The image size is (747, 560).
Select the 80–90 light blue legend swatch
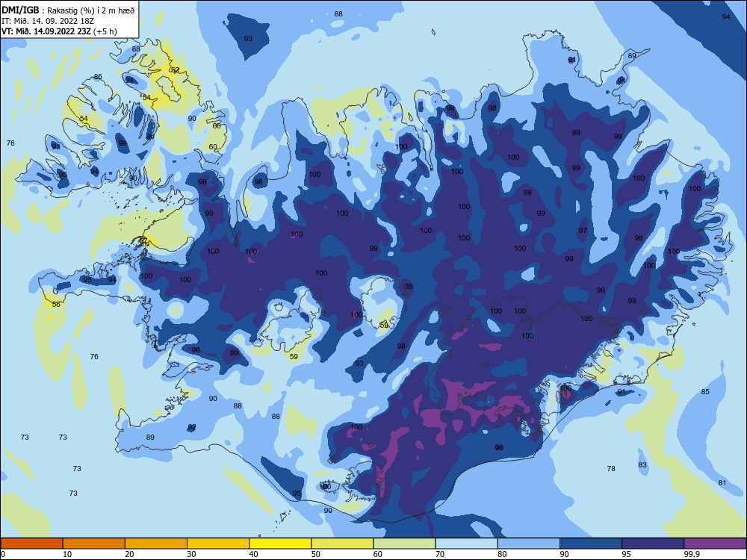point(529,544)
